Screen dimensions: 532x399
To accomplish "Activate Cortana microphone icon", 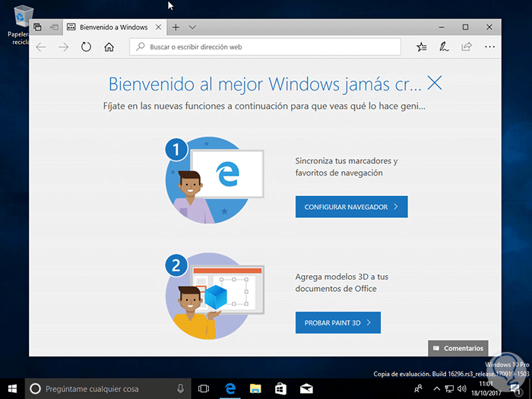I will (181, 389).
